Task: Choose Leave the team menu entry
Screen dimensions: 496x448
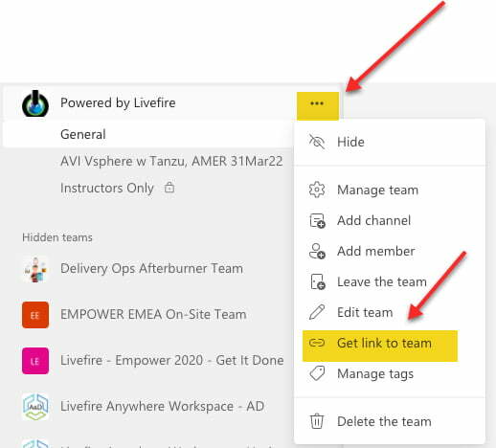Action: point(390,281)
